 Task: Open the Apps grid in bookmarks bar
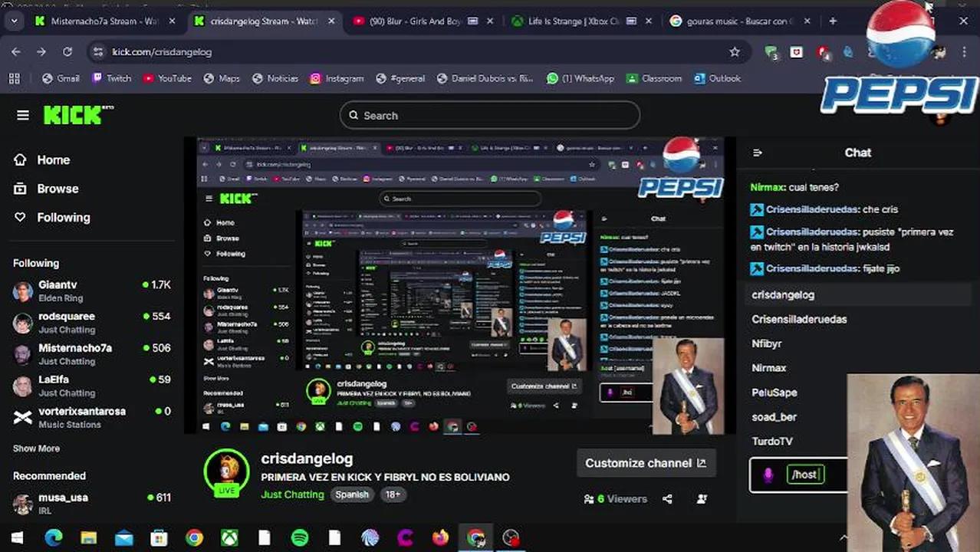click(14, 78)
